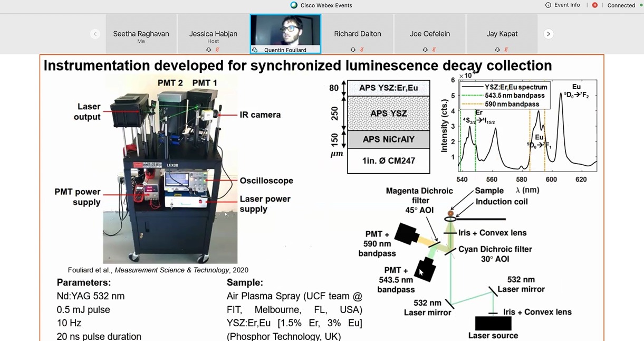This screenshot has height=341, width=644.
Task: Click Joe Oefelein's muted microphone icon
Action: point(434,50)
